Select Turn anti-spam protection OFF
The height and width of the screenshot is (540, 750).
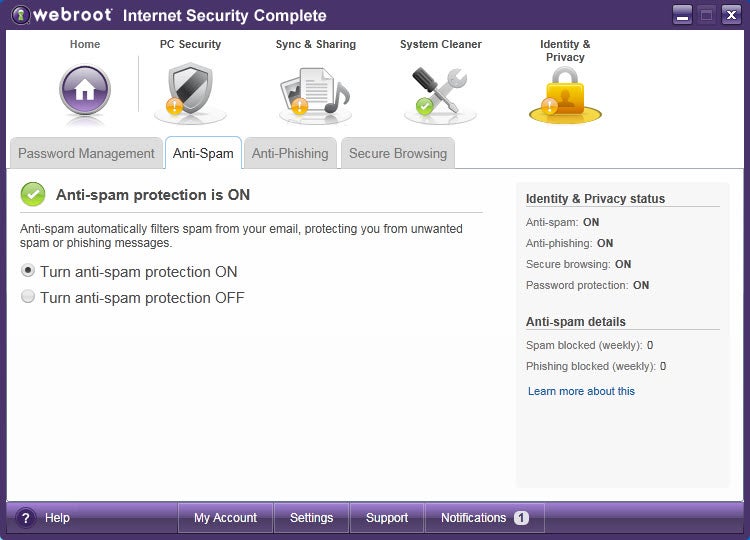pyautogui.click(x=28, y=297)
